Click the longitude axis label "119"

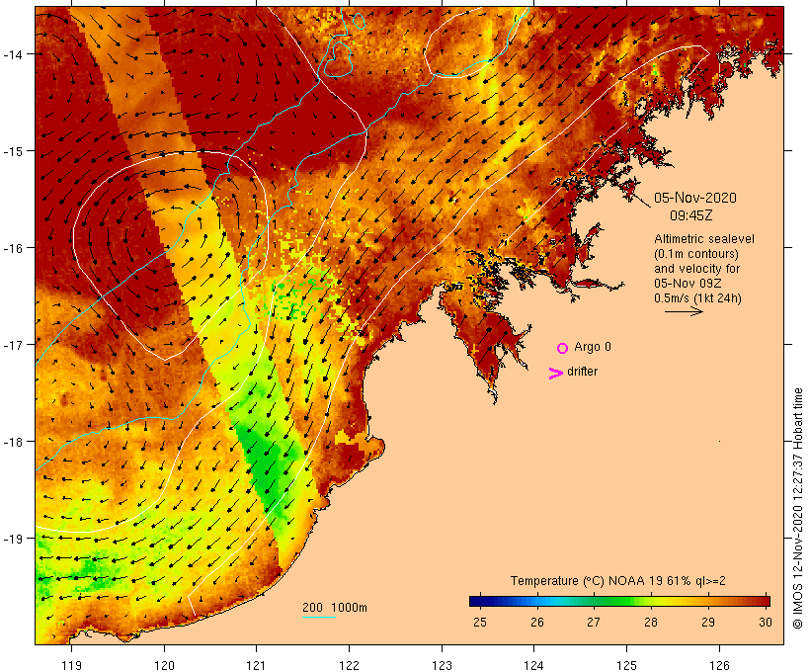[x=71, y=665]
